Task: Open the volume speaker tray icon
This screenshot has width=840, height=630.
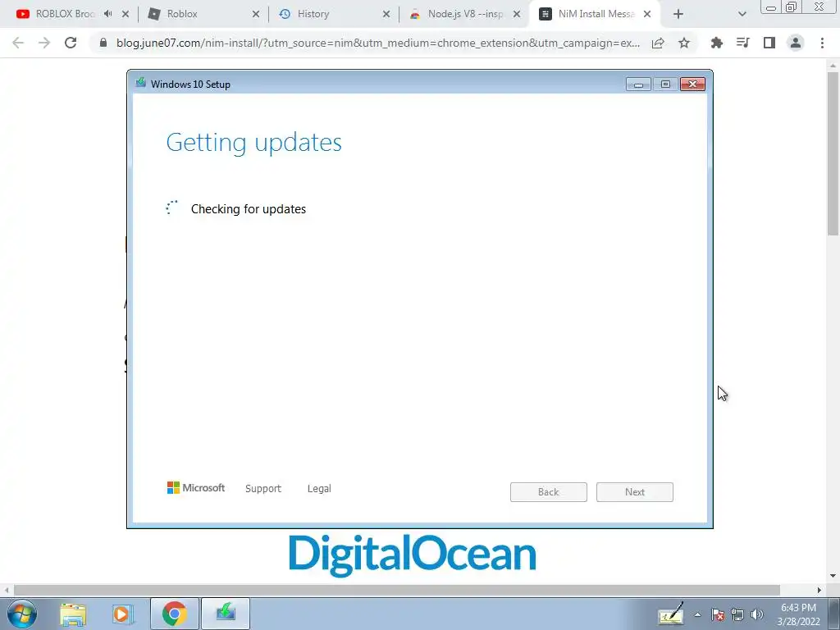Action: click(757, 614)
